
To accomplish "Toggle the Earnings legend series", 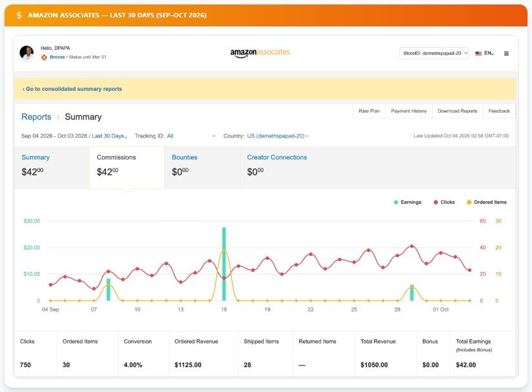I will coord(408,202).
